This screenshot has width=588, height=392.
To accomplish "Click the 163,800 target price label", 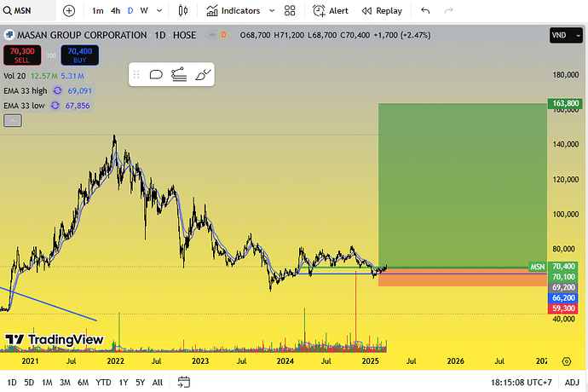I will point(565,103).
